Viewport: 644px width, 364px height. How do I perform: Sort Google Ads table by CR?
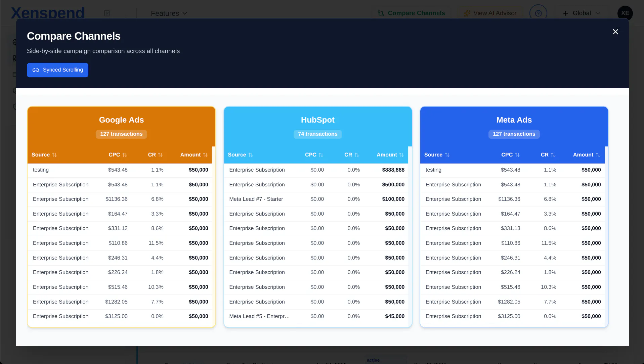point(155,155)
